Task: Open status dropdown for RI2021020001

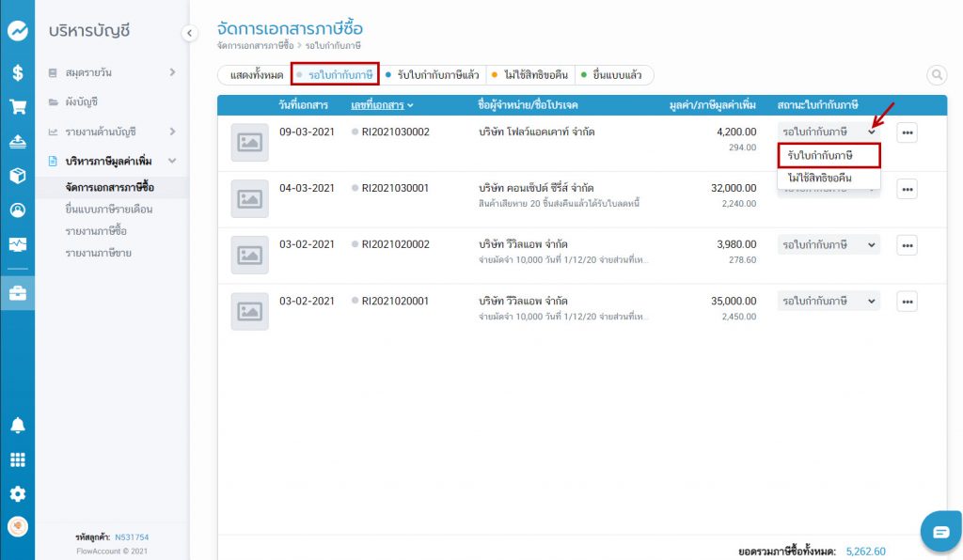Action: 829,302
